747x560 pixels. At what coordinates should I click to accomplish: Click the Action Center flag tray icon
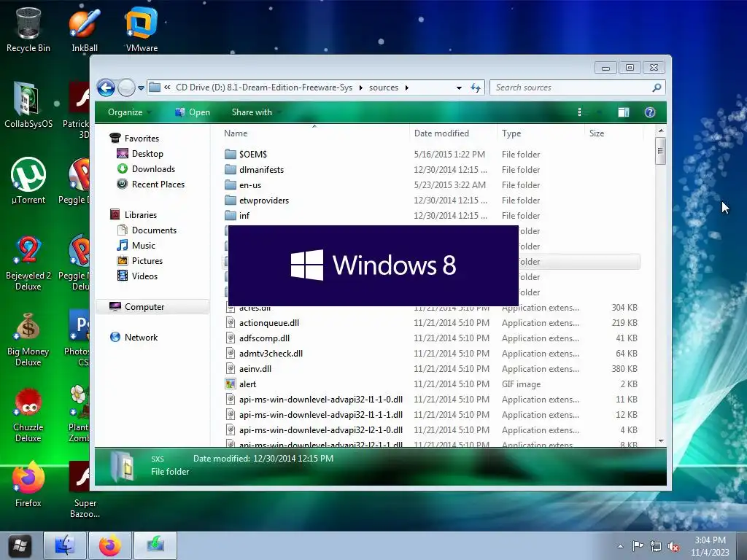[x=638, y=546]
